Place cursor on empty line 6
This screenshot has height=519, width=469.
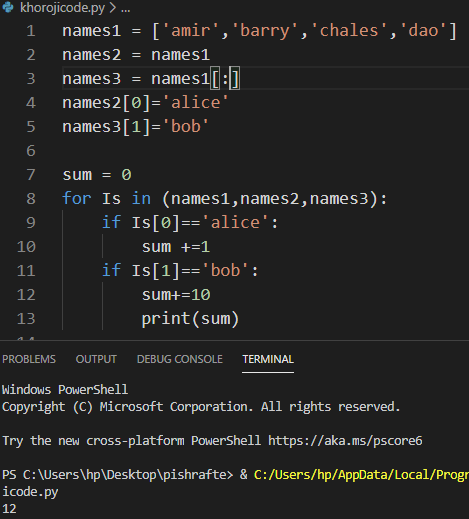(233, 151)
